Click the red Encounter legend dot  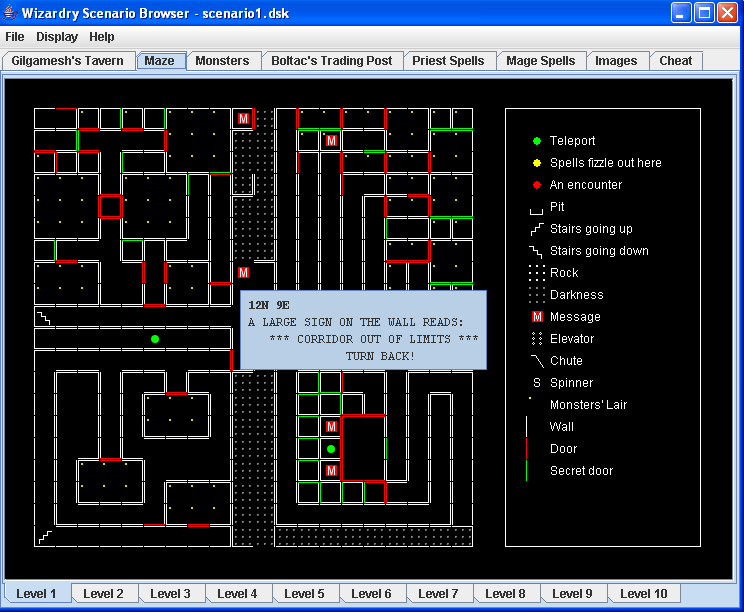pyautogui.click(x=537, y=185)
